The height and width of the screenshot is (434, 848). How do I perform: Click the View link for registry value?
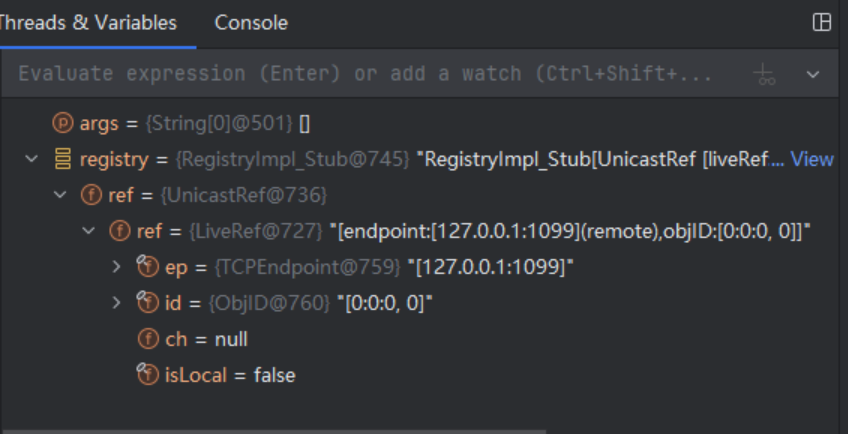[x=812, y=159]
